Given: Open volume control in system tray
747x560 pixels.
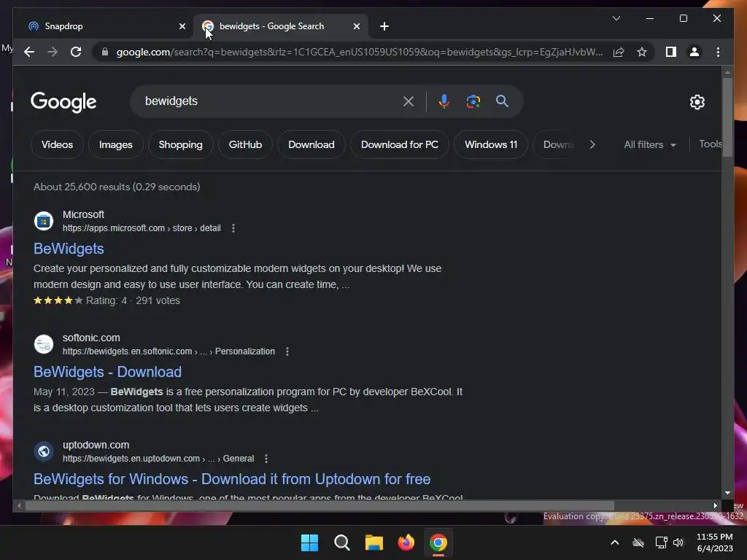Looking at the screenshot, I should pyautogui.click(x=678, y=542).
